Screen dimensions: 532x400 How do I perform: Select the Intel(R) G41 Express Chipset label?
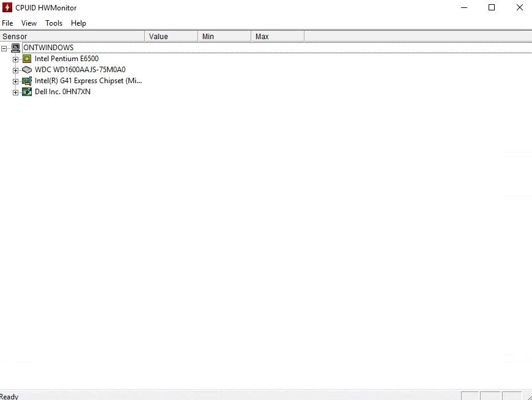point(88,81)
